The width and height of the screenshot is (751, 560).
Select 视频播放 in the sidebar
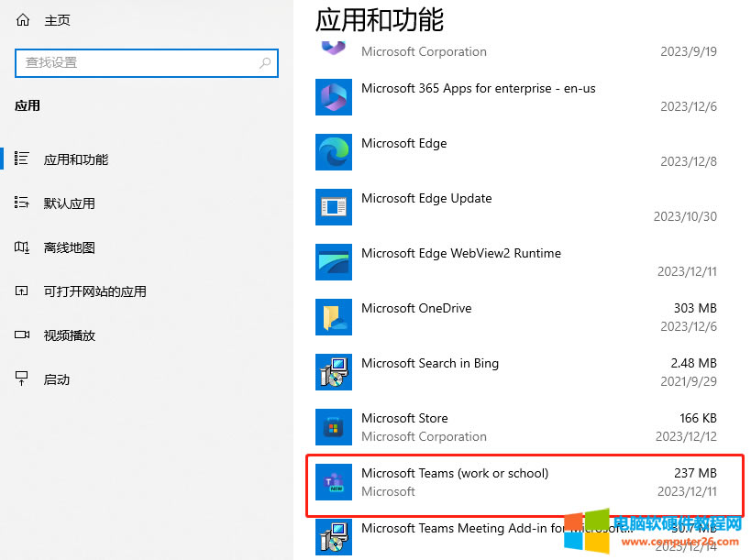pyautogui.click(x=69, y=335)
